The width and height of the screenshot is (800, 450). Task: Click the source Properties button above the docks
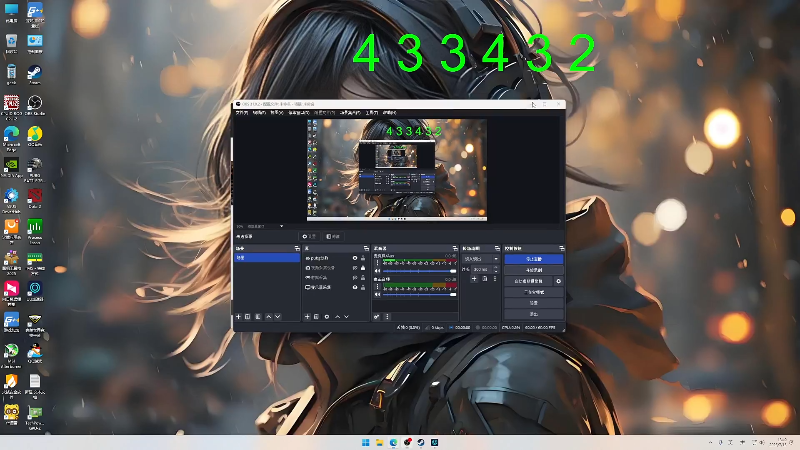coord(309,236)
